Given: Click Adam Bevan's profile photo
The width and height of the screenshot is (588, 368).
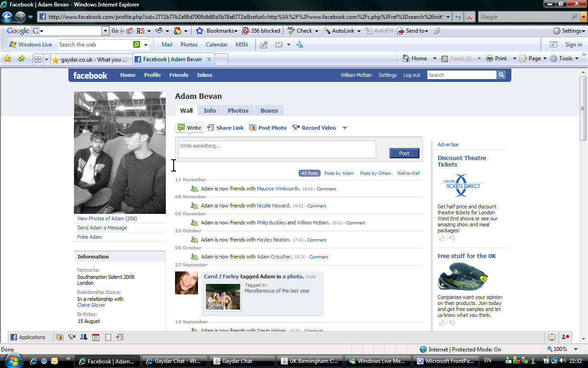Looking at the screenshot, I should pos(120,153).
